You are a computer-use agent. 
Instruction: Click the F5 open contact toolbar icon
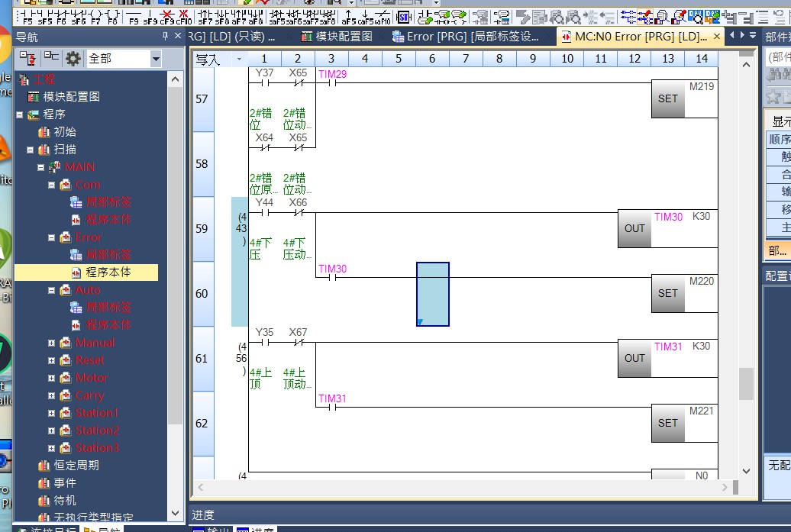pos(28,17)
